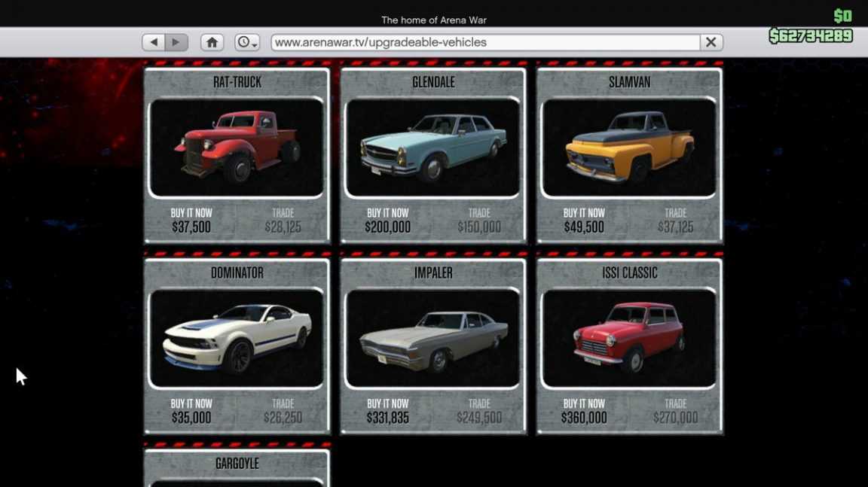The height and width of the screenshot is (487, 868).
Task: Choose Issi Classic trade price $270,000
Action: pyautogui.click(x=675, y=411)
